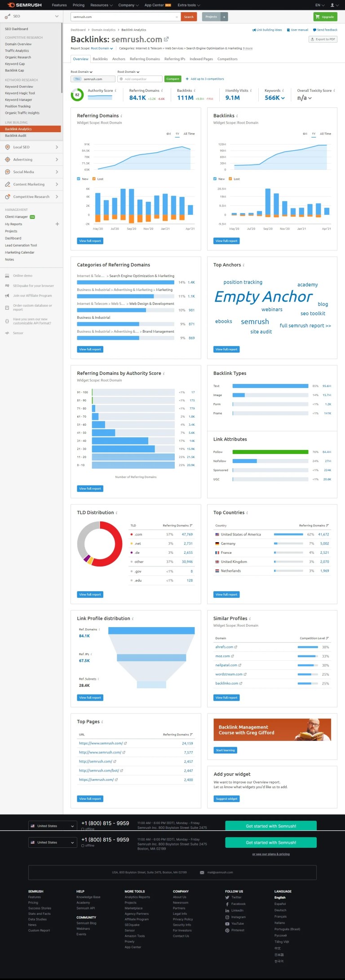Toggle New checkbox in Backlinks chart
Viewport: 345px width, 980px height.
[215, 179]
